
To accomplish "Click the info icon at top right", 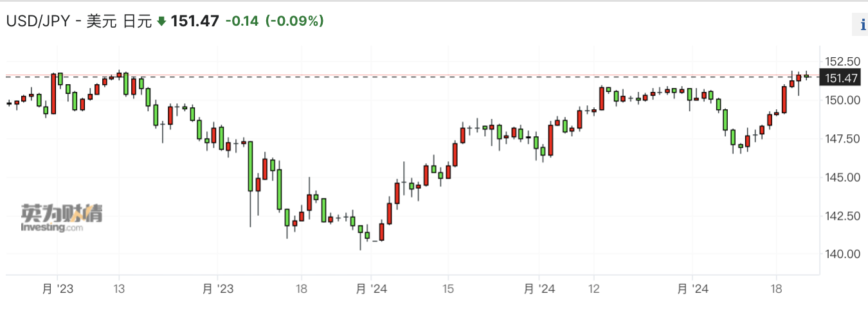I will coord(862,25).
